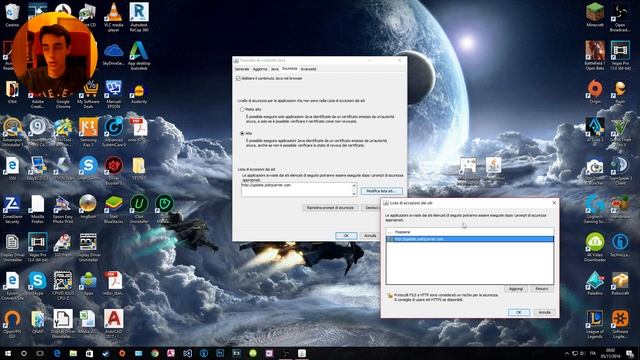
Task: Click 'Modifica lista siti' button
Action: pyautogui.click(x=381, y=191)
